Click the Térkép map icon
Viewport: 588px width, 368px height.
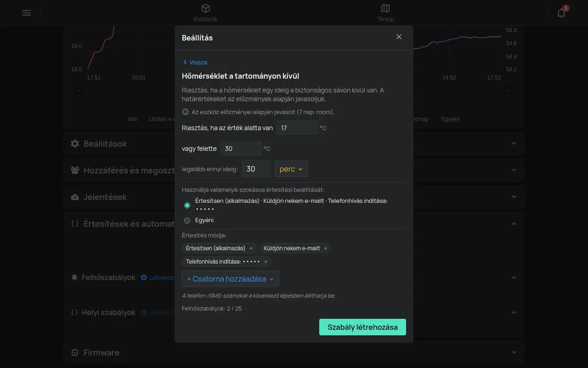pos(385,8)
